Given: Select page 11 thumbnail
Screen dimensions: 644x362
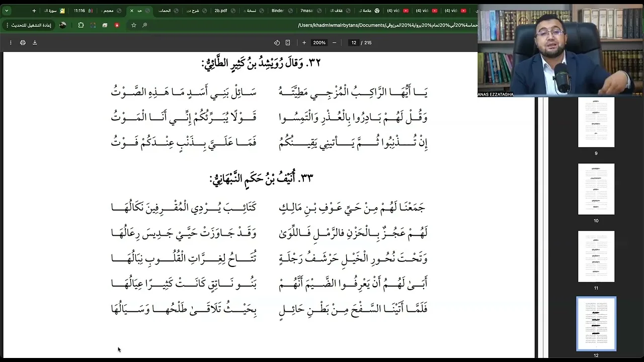Looking at the screenshot, I should coord(596,256).
